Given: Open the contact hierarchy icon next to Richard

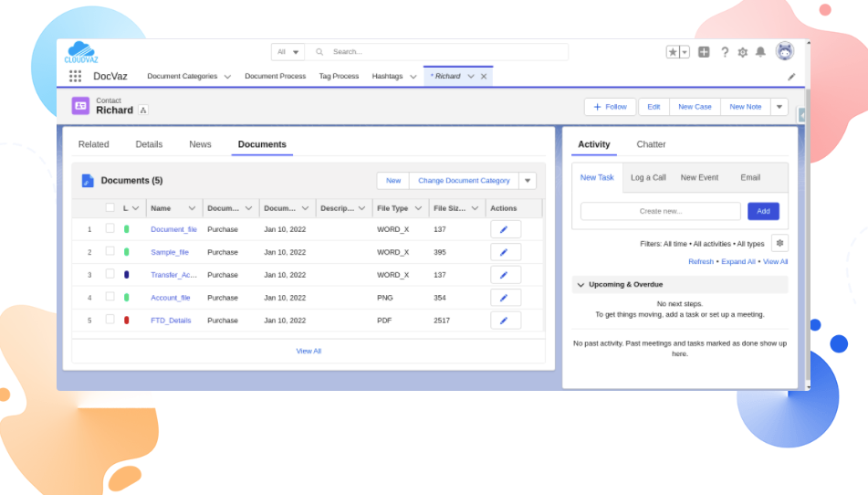Looking at the screenshot, I should (x=143, y=111).
